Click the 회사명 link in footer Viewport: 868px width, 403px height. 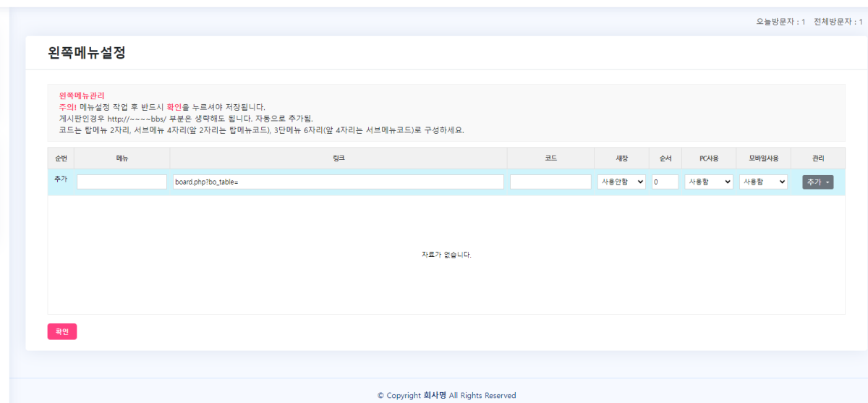435,396
